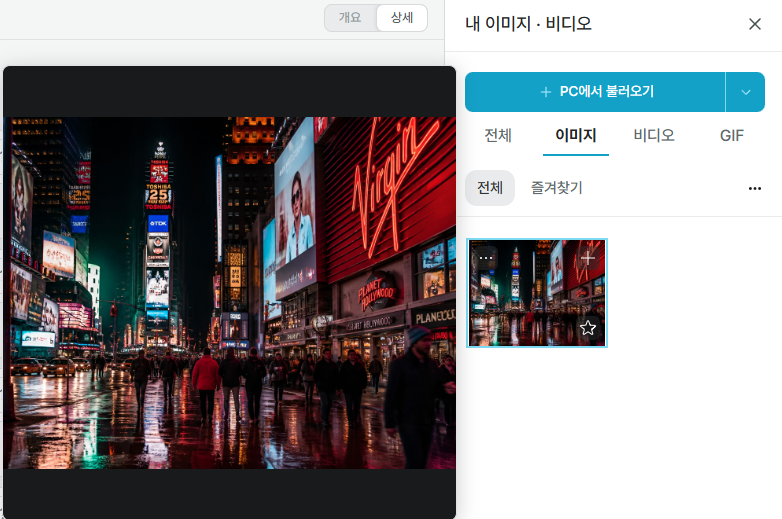Add the thumbnail image with plus icon

click(587, 258)
